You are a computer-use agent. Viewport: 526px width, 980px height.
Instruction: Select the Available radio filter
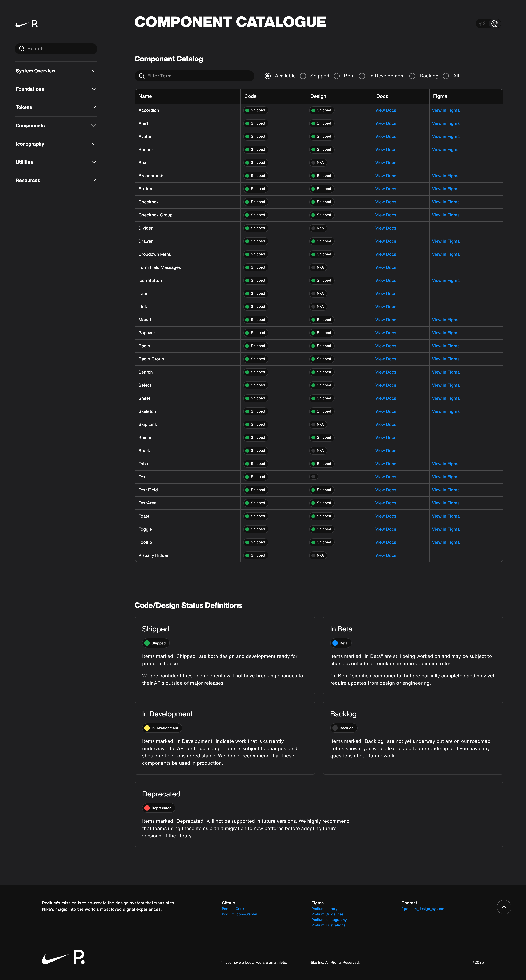268,76
